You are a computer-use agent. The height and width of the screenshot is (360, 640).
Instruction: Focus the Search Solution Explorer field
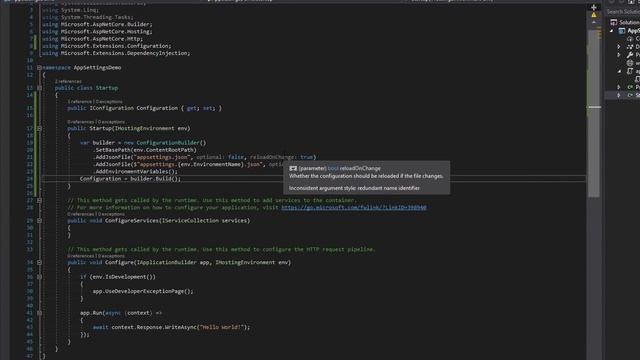click(x=622, y=11)
